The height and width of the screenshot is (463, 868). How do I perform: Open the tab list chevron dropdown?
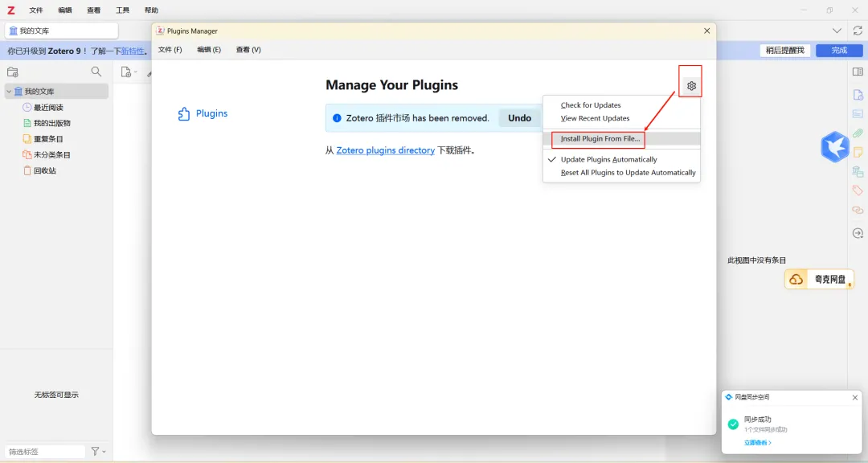[837, 31]
